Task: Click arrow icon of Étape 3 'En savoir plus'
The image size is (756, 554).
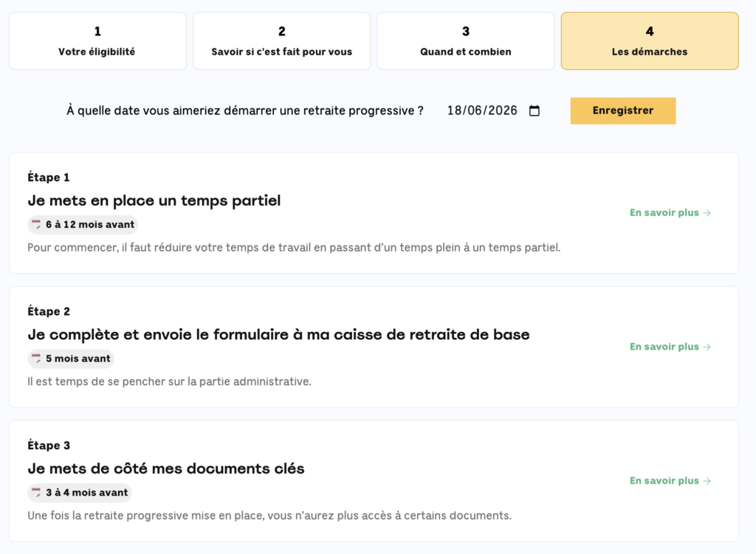Action: pyautogui.click(x=707, y=481)
